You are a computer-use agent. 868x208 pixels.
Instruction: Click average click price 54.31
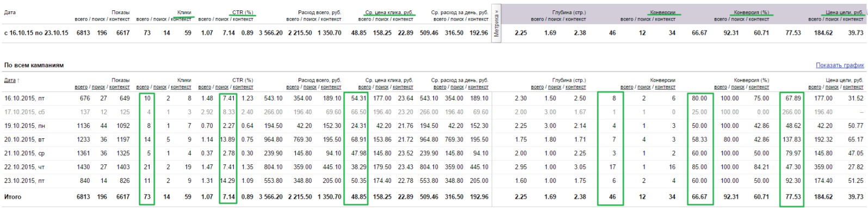coord(359,99)
